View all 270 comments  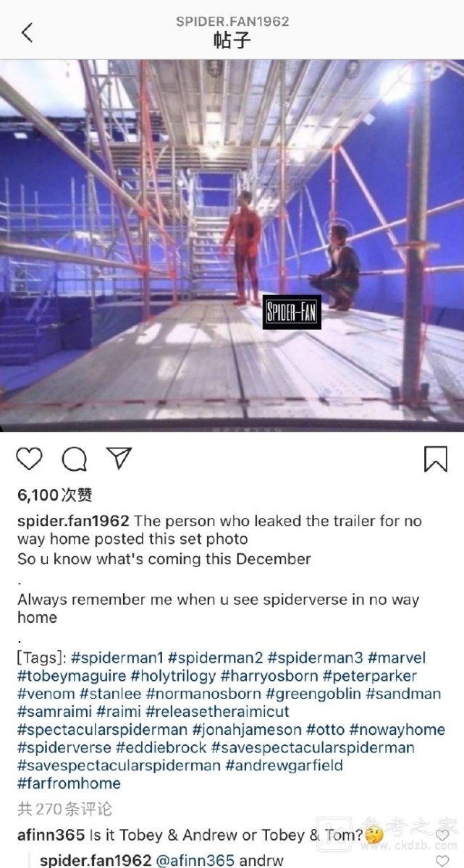pyautogui.click(x=65, y=809)
